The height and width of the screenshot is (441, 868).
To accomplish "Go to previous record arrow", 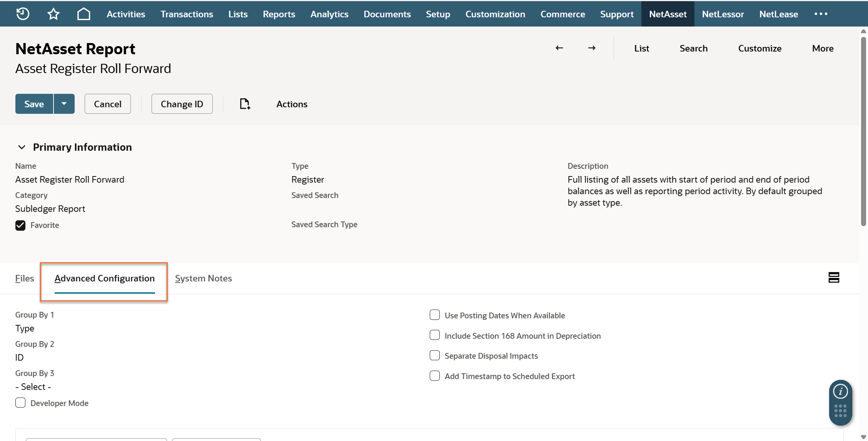I will pos(559,48).
